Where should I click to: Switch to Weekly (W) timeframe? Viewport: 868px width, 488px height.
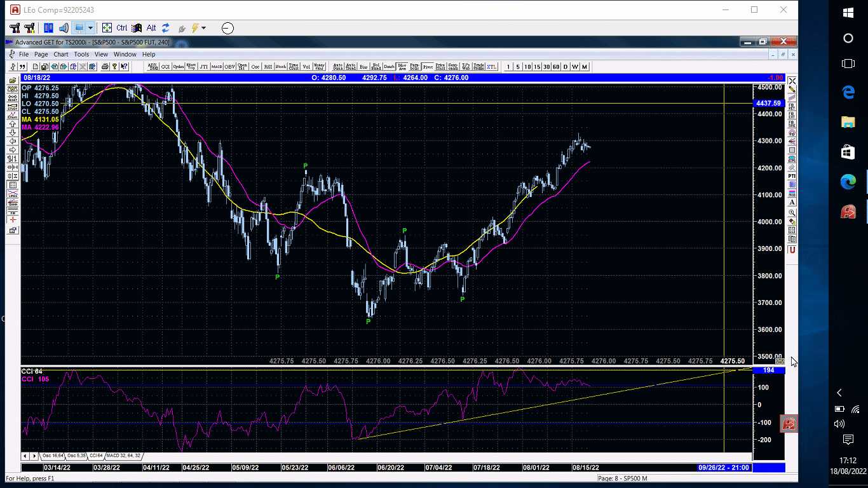(x=575, y=67)
